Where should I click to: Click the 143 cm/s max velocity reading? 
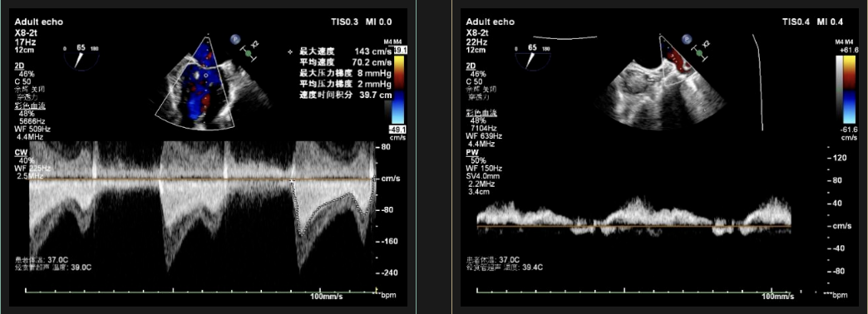(373, 51)
